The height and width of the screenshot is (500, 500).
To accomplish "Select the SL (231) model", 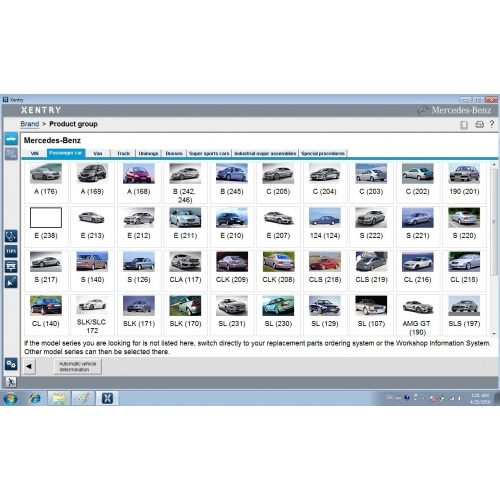I will 232,315.
